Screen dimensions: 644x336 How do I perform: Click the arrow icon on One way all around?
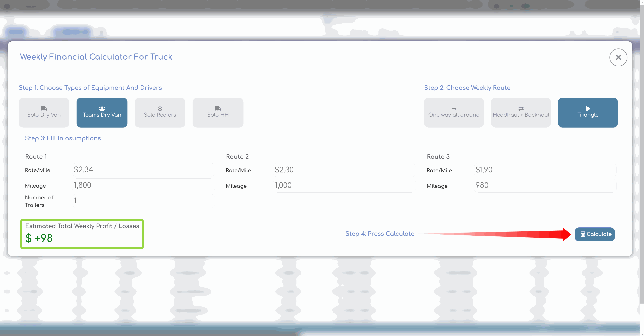(454, 109)
